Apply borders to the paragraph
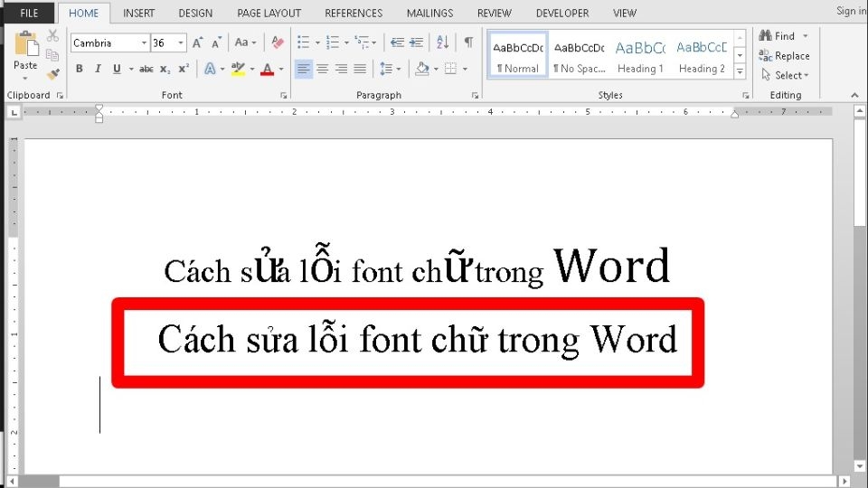 pyautogui.click(x=450, y=70)
